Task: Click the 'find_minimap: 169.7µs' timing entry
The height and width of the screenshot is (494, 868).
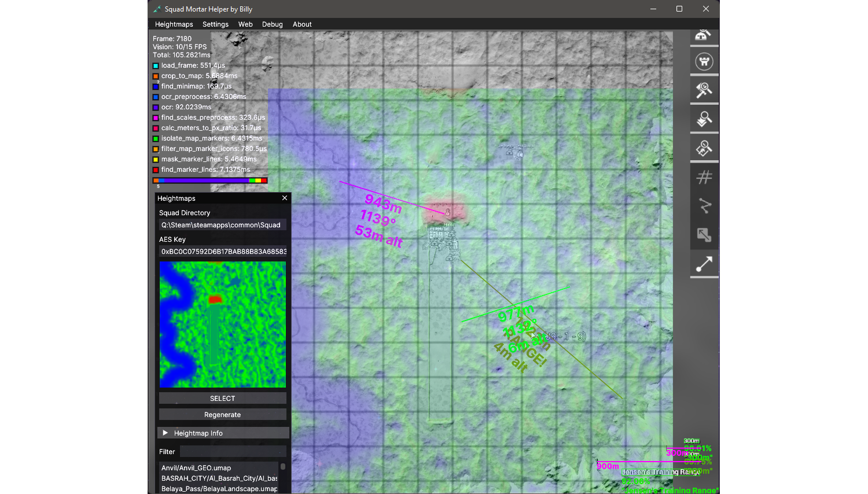Action: [196, 86]
